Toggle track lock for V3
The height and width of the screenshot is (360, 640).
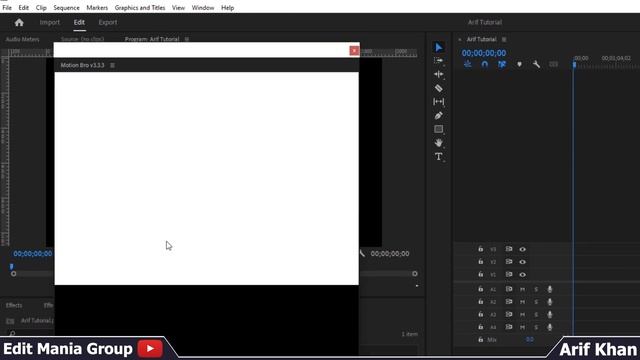coord(481,249)
